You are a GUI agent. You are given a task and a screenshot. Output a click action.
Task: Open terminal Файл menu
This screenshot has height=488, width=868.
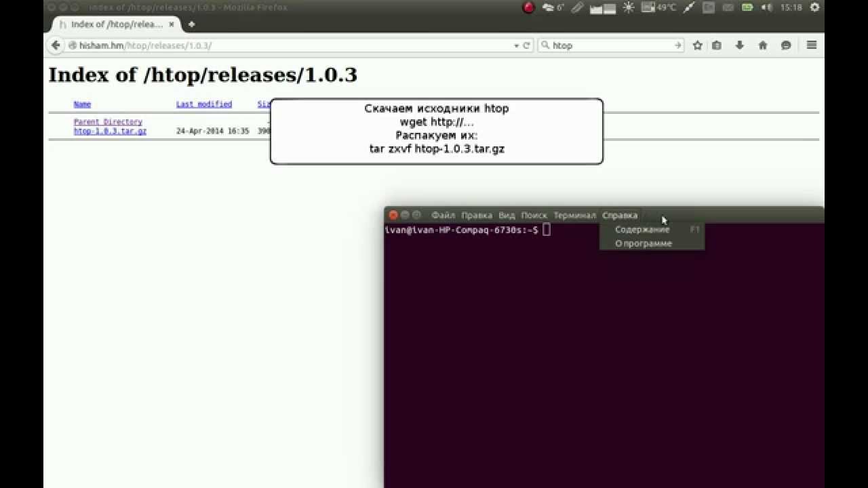pos(443,216)
